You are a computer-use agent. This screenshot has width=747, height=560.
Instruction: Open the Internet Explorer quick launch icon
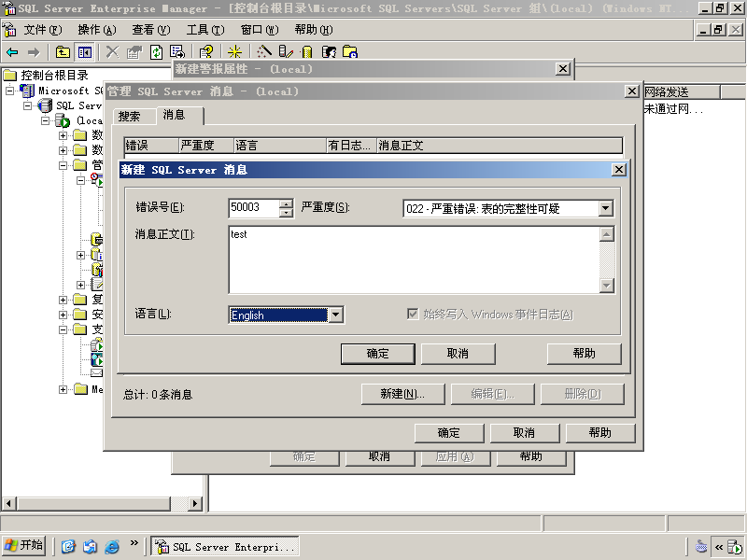tap(112, 546)
